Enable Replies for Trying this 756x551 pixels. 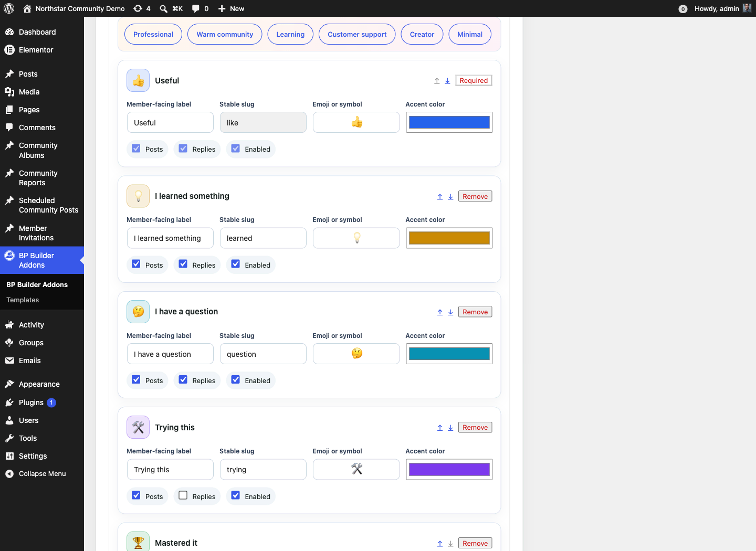pyautogui.click(x=183, y=495)
